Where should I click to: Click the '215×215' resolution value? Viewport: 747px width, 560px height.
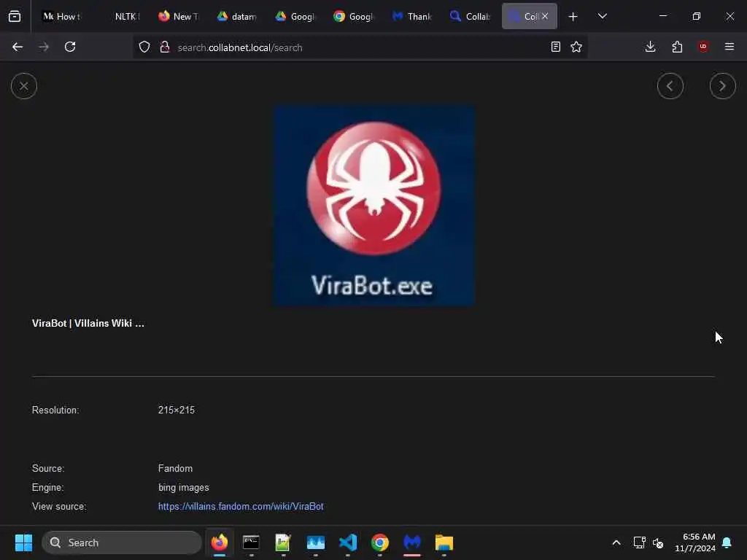click(x=177, y=410)
